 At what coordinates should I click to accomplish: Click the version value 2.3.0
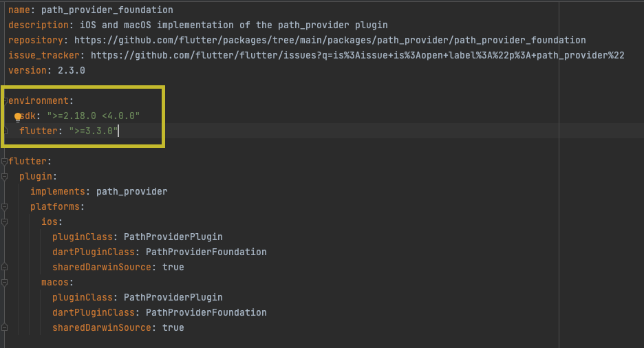pyautogui.click(x=71, y=71)
